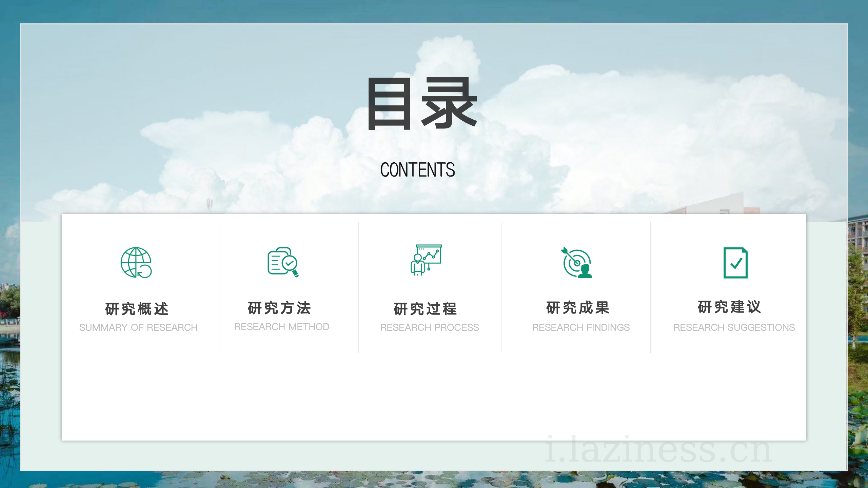
Task: Click RESEARCH PROCESS subtitle text
Action: point(429,327)
